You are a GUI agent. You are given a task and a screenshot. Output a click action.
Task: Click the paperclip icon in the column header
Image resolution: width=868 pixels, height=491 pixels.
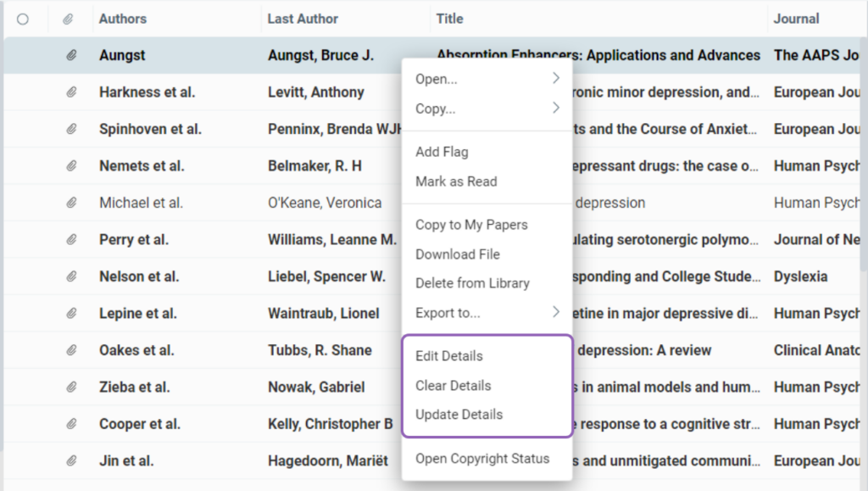click(x=70, y=18)
